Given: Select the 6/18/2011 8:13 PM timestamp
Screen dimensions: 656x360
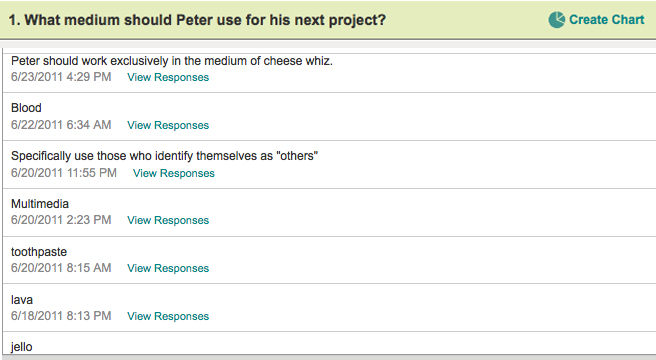Looking at the screenshot, I should (x=61, y=316).
